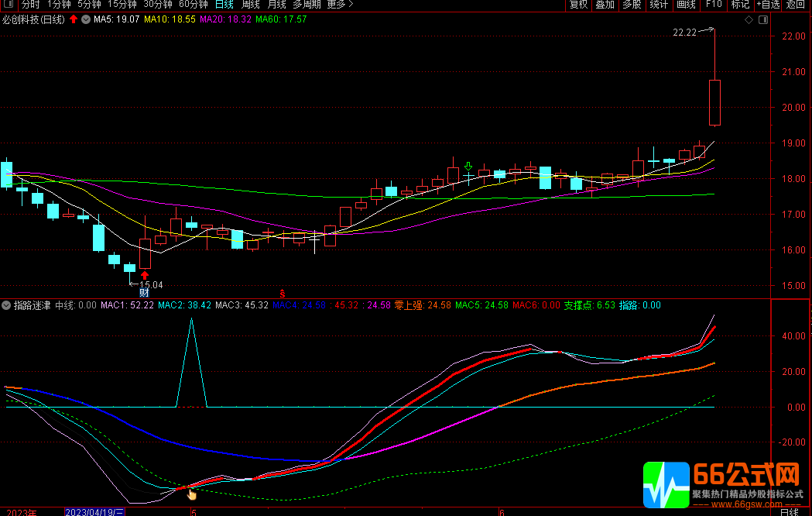Viewport: 812px width, 516px height.
Task: Switch to 月线 monthly chart
Action: 277,5
